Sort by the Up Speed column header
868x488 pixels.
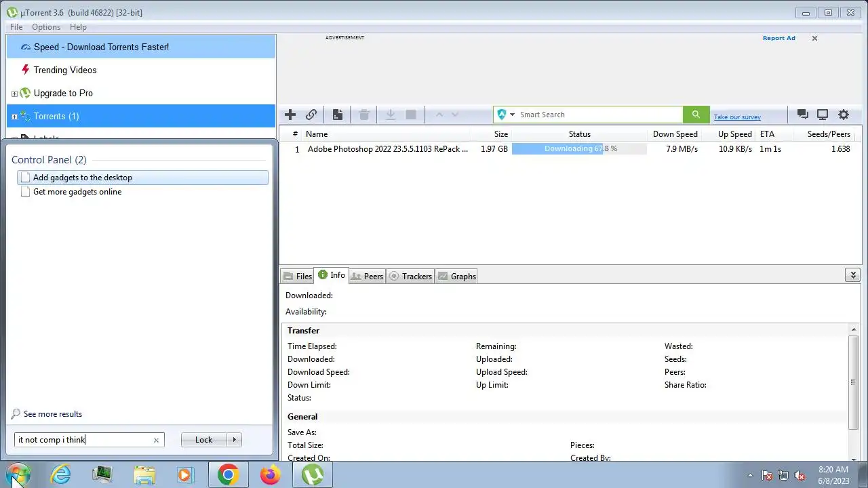click(x=735, y=134)
